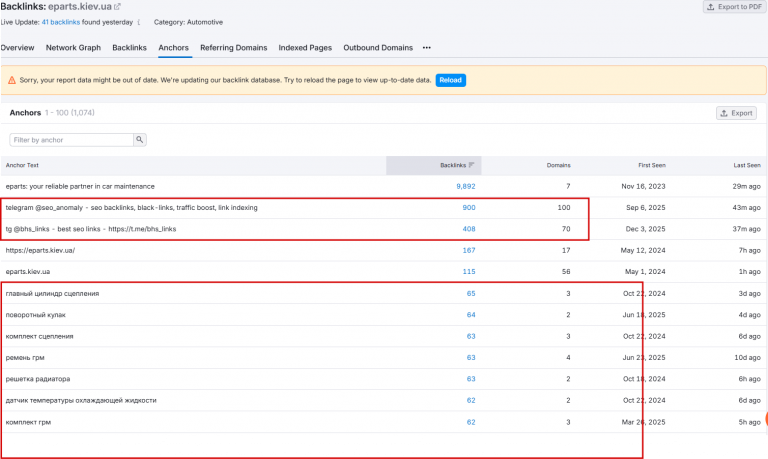
Task: Click the 900 backlinks count for seo_anomaly
Action: (469, 208)
